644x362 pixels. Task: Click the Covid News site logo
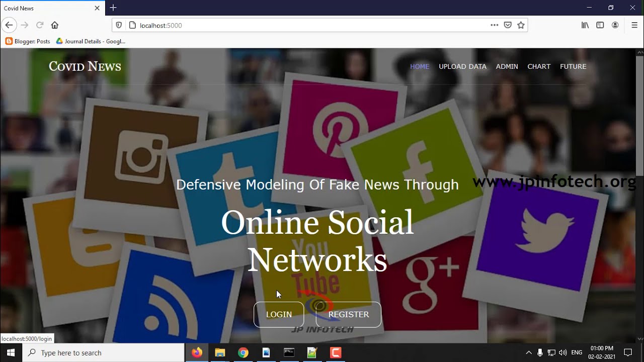(x=85, y=66)
